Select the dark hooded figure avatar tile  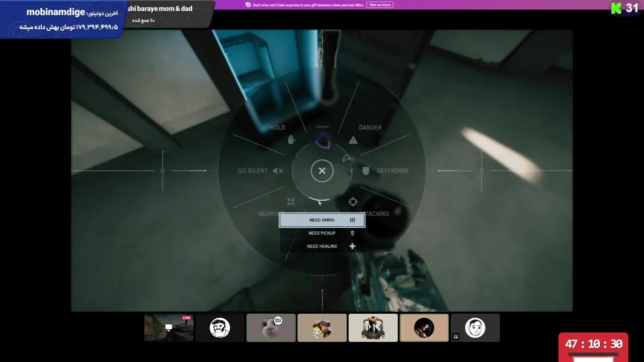[x=424, y=328]
